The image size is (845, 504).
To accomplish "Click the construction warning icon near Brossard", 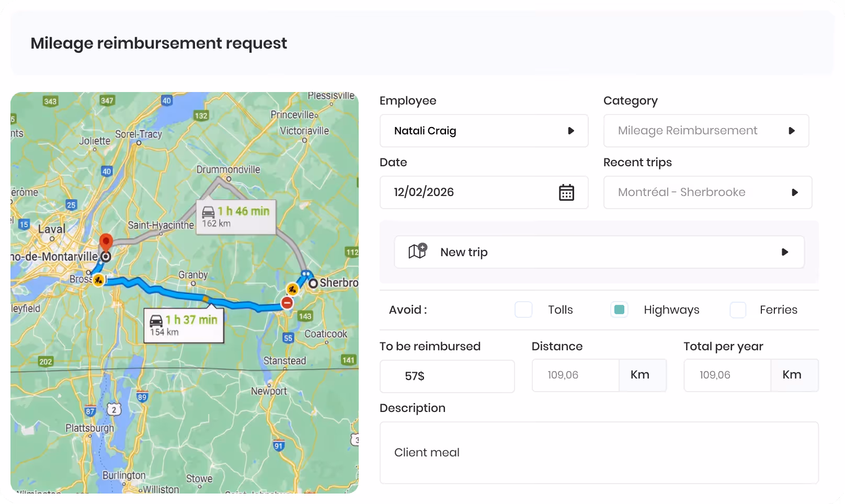I will click(98, 280).
